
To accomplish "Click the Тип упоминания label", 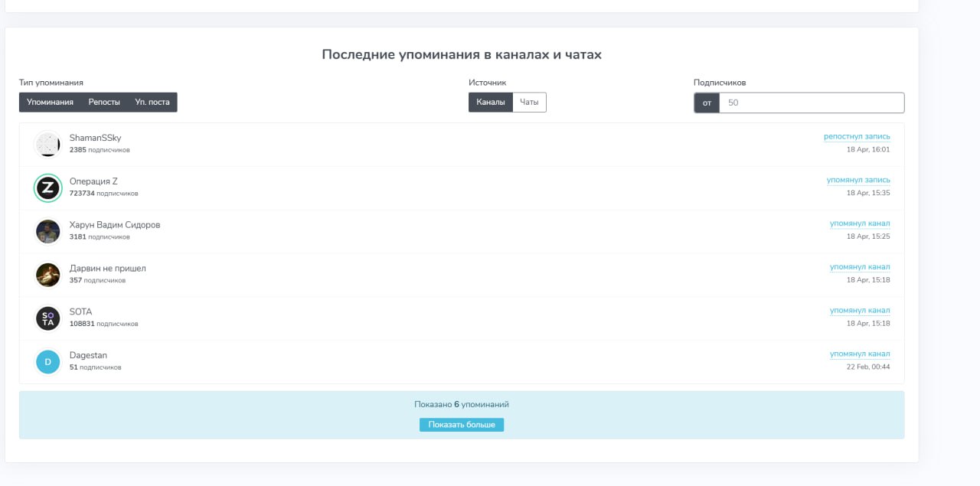I will tap(51, 83).
